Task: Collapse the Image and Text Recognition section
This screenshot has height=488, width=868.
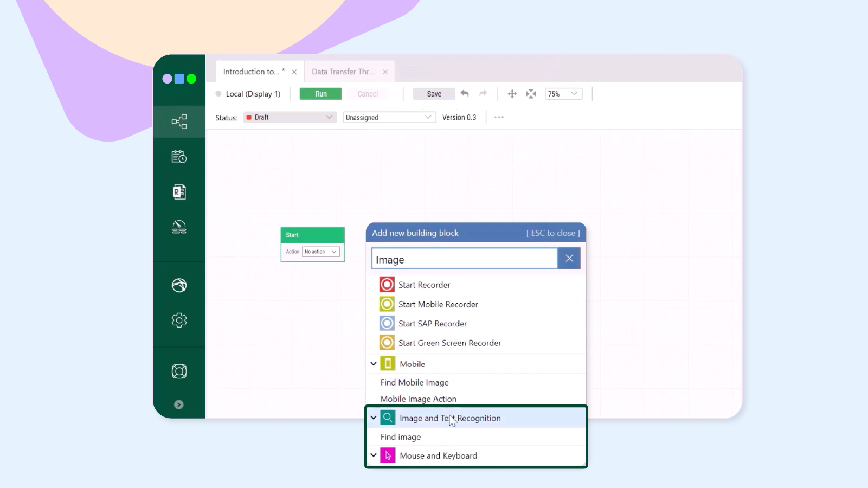Action: click(373, 418)
